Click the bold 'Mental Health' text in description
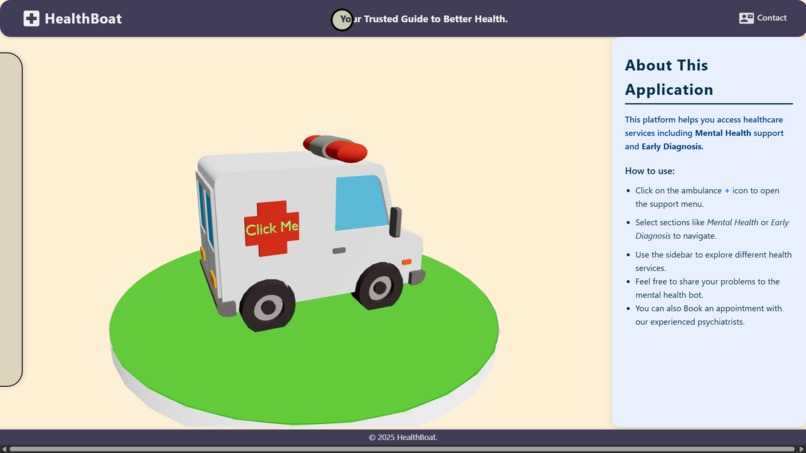 point(723,133)
